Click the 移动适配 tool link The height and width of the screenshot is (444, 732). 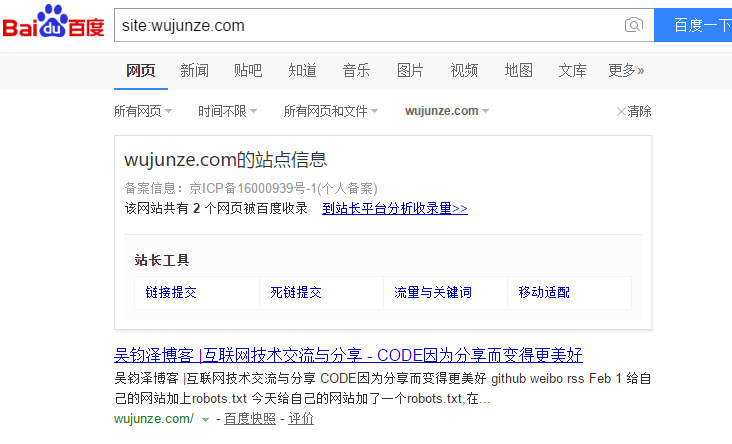click(544, 292)
